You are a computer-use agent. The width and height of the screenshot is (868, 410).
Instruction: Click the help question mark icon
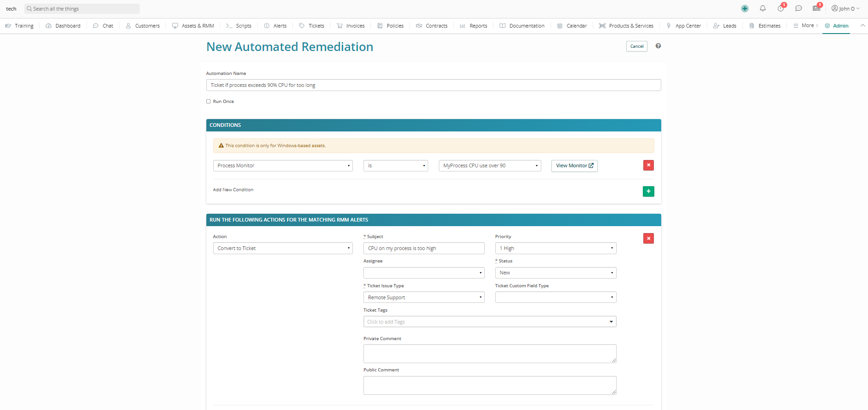[x=658, y=46]
